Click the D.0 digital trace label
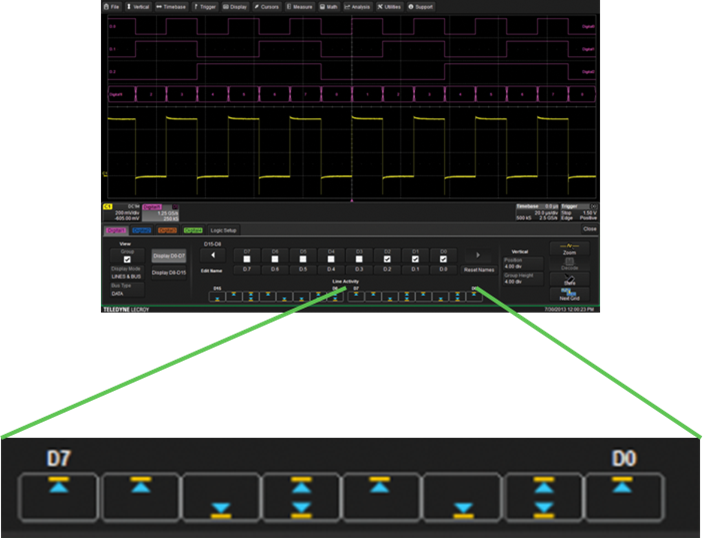Image resolution: width=703 pixels, height=538 pixels. coord(113,26)
